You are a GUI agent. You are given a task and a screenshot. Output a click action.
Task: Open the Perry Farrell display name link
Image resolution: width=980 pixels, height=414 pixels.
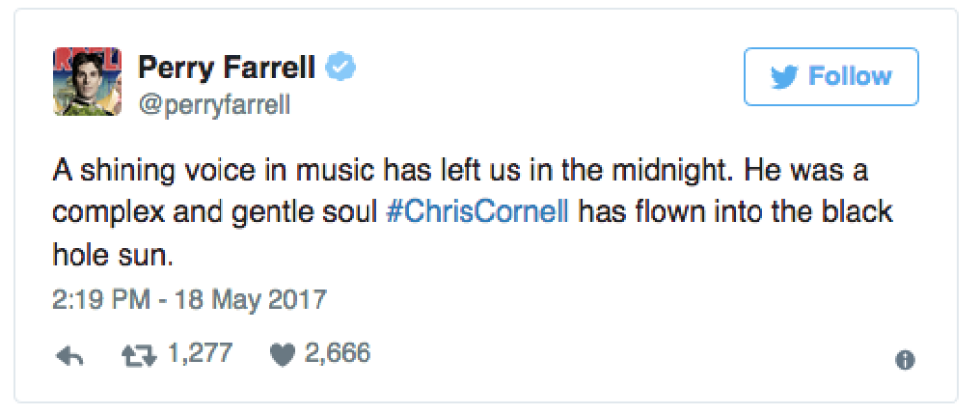(x=226, y=68)
